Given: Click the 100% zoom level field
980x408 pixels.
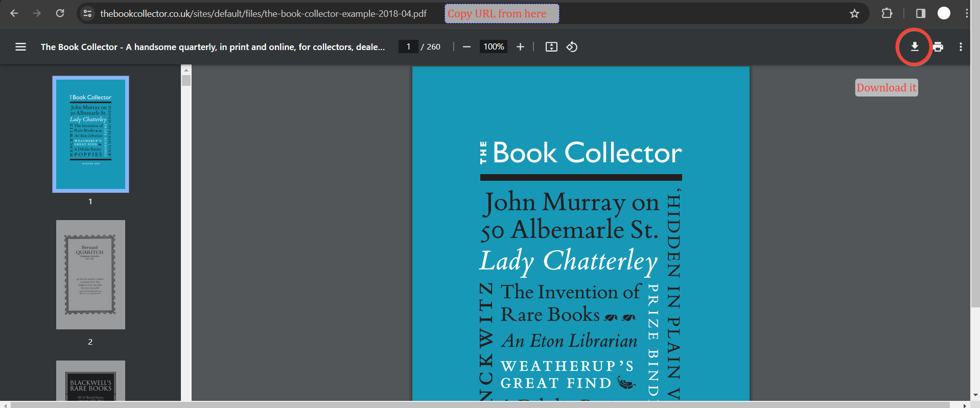Looking at the screenshot, I should (494, 47).
